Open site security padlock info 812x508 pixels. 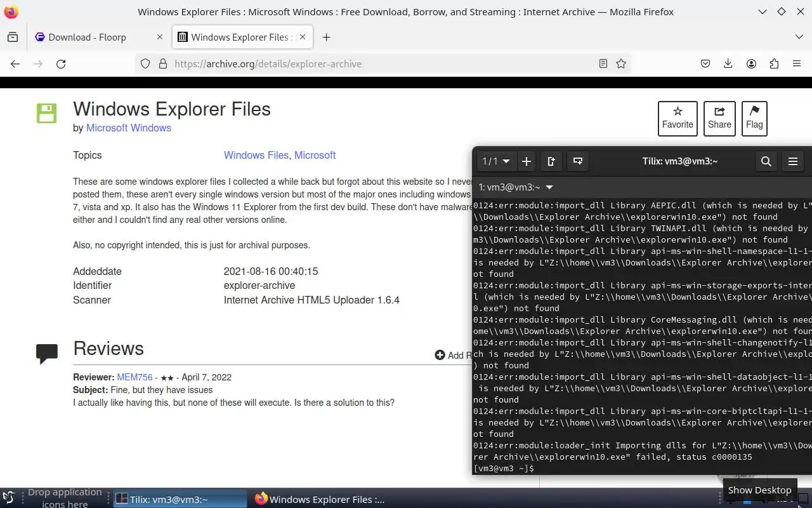[x=162, y=63]
